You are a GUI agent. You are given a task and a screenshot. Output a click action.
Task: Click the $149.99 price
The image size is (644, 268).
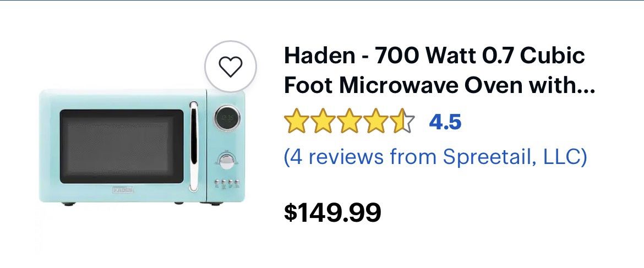[x=332, y=212]
